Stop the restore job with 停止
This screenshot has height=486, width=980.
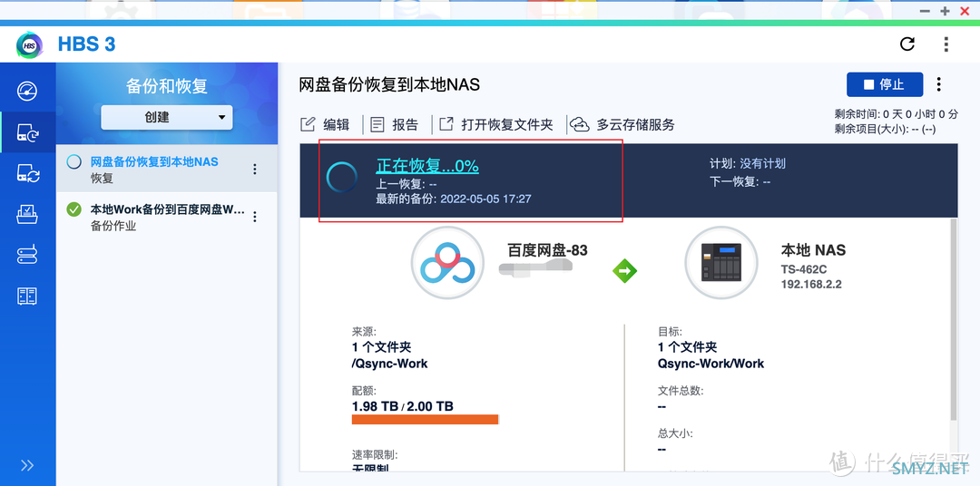pyautogui.click(x=885, y=84)
